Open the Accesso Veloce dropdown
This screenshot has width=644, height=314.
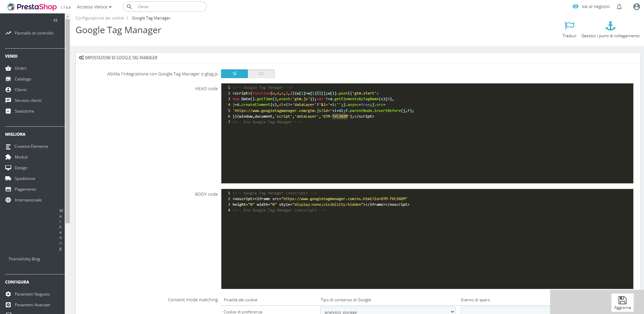(94, 7)
